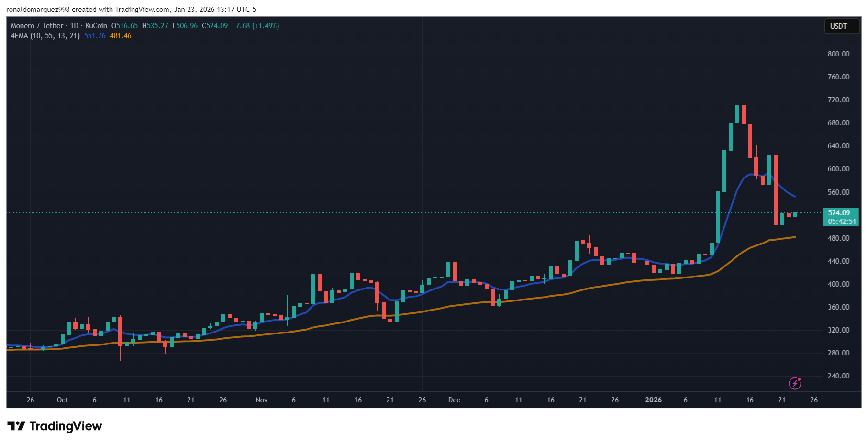Select the 2026 marker on the time axis
Viewport: 868px width, 444px height.
tap(654, 400)
